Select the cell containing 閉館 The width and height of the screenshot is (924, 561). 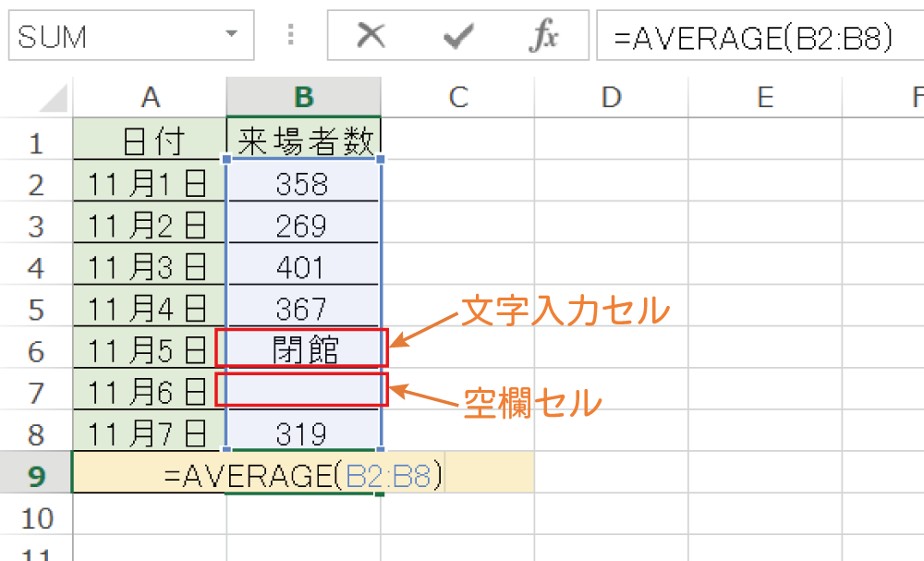click(x=303, y=348)
